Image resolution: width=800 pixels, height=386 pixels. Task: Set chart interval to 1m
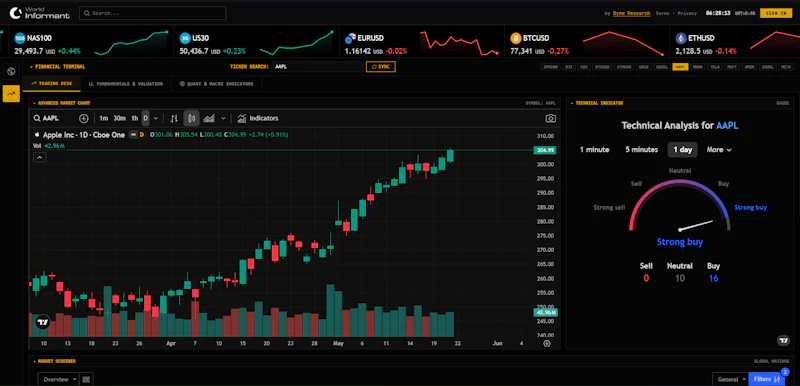(104, 118)
